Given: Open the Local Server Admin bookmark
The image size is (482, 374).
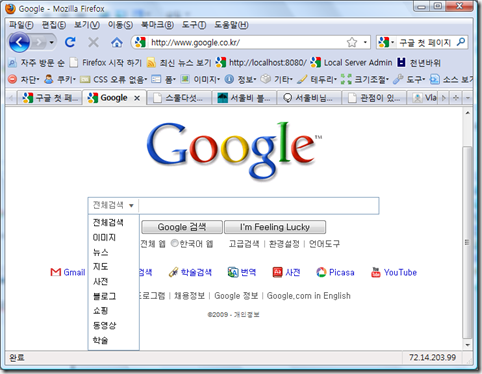Looking at the screenshot, I should click(351, 62).
